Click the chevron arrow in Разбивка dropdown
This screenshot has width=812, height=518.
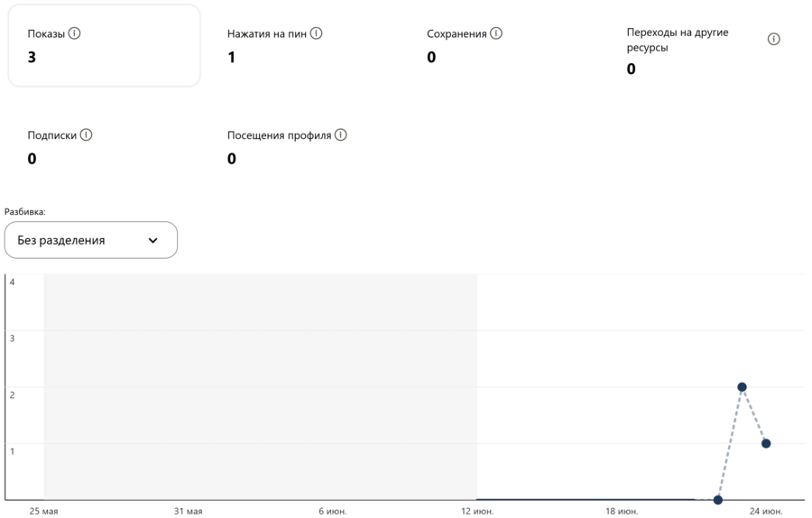[152, 241]
